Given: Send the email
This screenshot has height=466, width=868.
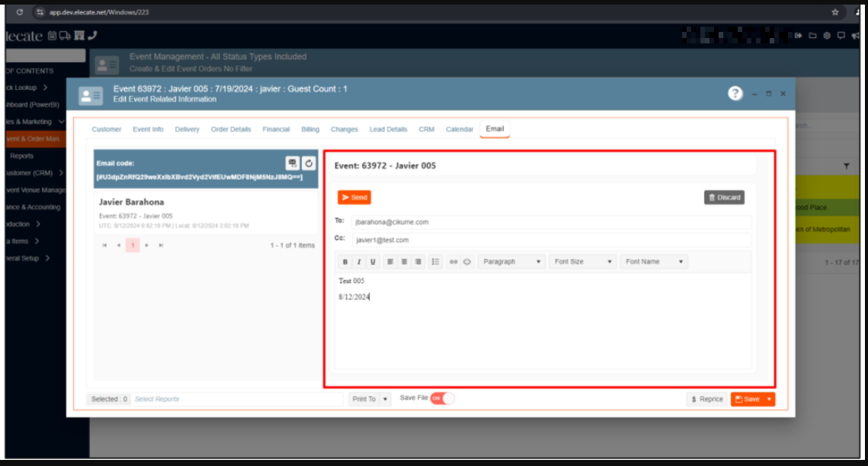Looking at the screenshot, I should [x=354, y=197].
